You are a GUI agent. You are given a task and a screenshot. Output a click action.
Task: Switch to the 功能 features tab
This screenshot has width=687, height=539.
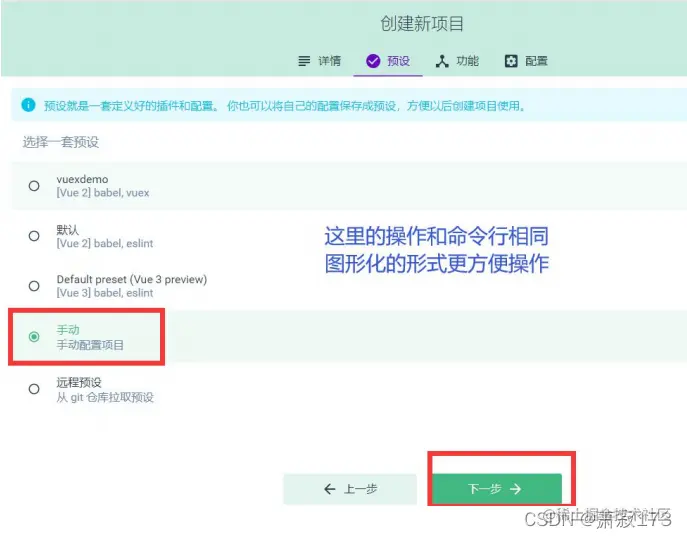click(457, 61)
